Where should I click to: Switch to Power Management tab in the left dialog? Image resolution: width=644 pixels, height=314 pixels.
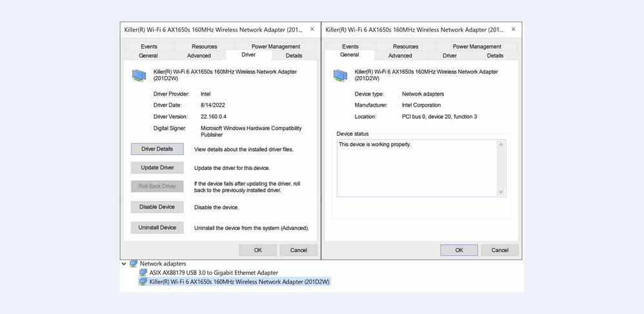pyautogui.click(x=276, y=47)
